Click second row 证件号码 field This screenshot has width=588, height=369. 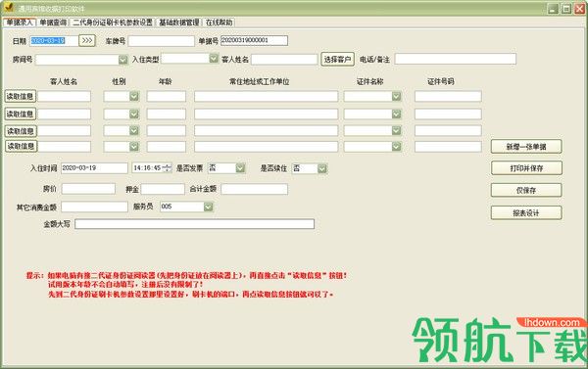coord(448,114)
